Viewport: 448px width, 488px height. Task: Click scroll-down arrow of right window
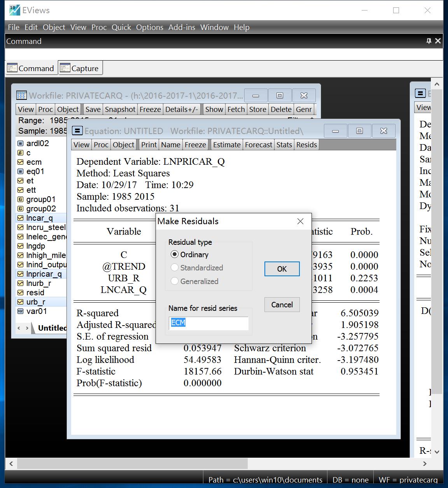[x=437, y=451]
